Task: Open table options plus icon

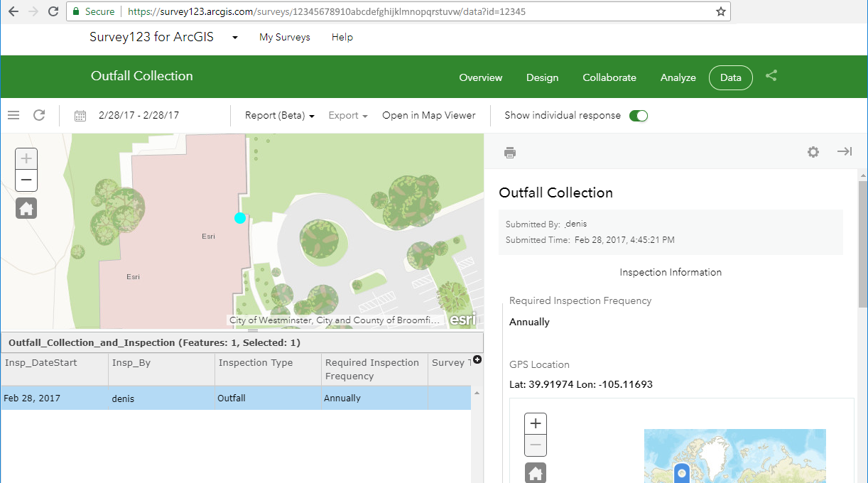Action: pyautogui.click(x=477, y=360)
